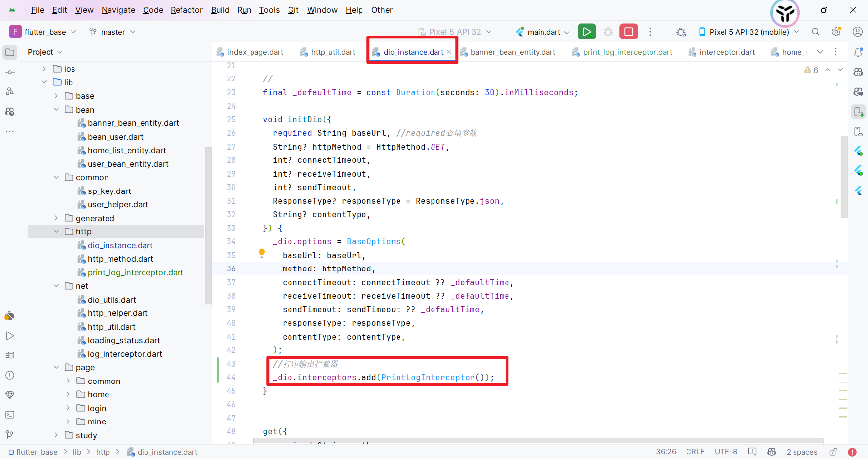The width and height of the screenshot is (868, 459).
Task: Click the 6 warnings indicator
Action: [x=811, y=70]
